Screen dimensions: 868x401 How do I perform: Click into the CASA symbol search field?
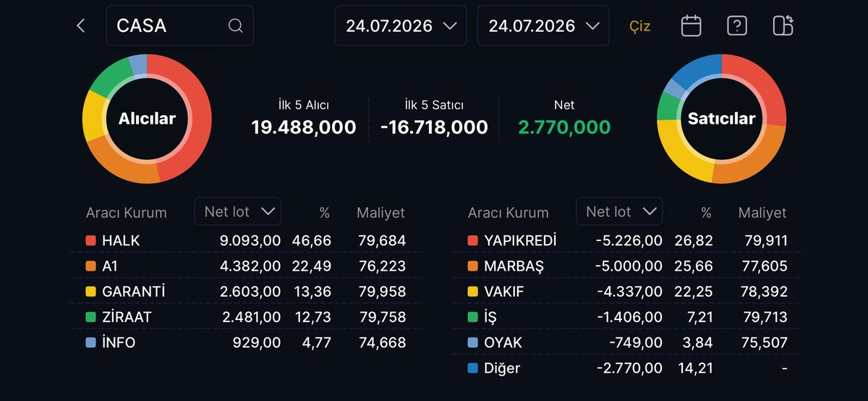click(180, 26)
